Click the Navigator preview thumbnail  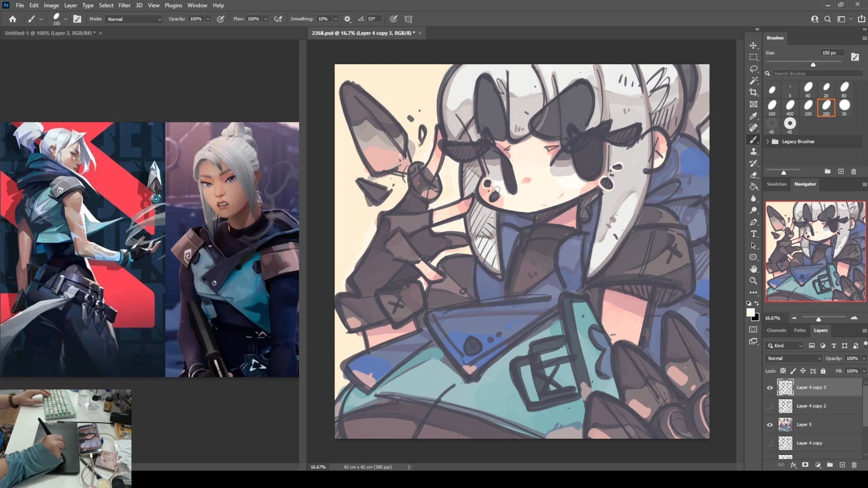(x=816, y=251)
